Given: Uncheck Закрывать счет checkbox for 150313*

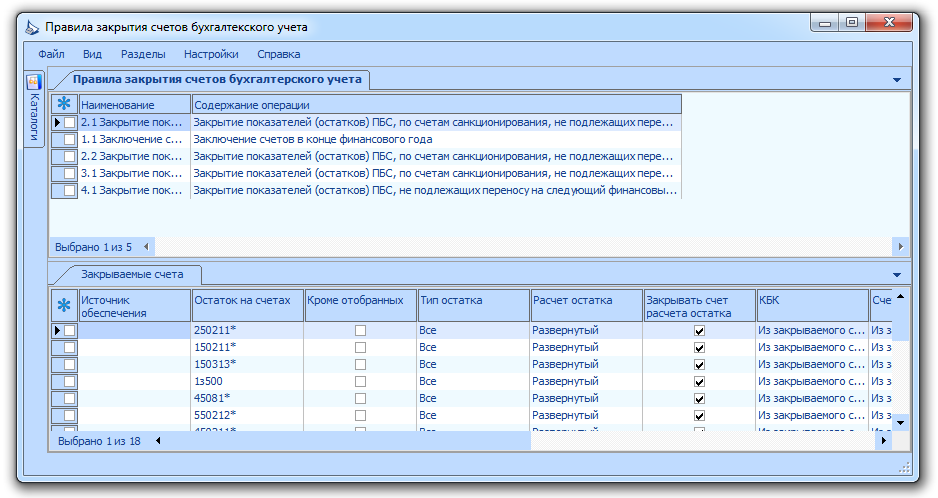Looking at the screenshot, I should coord(699,365).
